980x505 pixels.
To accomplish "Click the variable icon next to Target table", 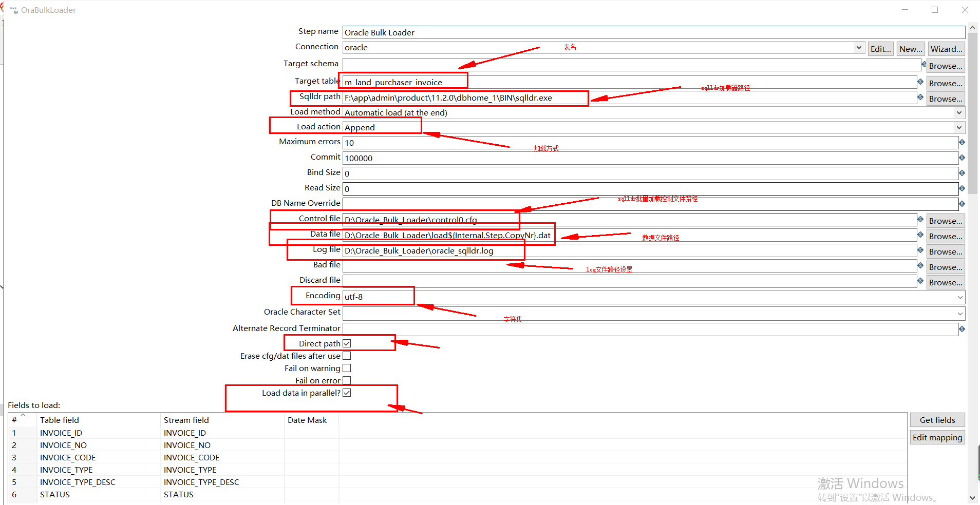I will pyautogui.click(x=919, y=82).
